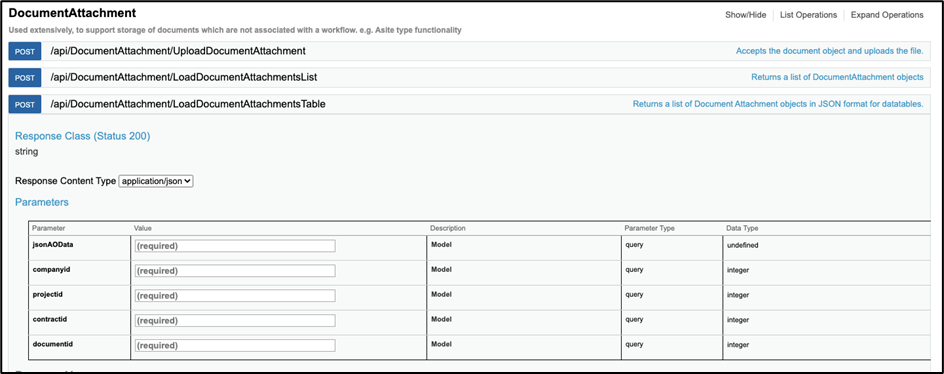Focus the contractid value field

click(235, 320)
